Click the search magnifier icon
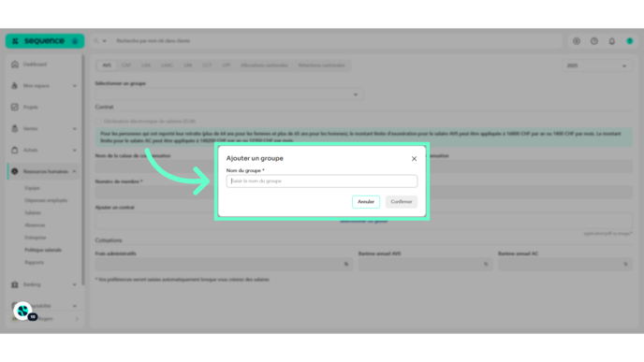The width and height of the screenshot is (644, 362). click(96, 41)
